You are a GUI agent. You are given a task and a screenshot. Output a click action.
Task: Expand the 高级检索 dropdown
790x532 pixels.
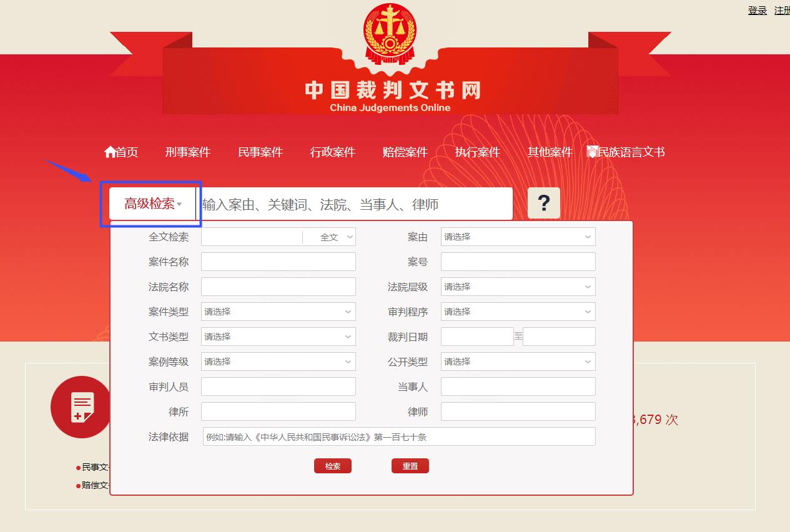(153, 203)
